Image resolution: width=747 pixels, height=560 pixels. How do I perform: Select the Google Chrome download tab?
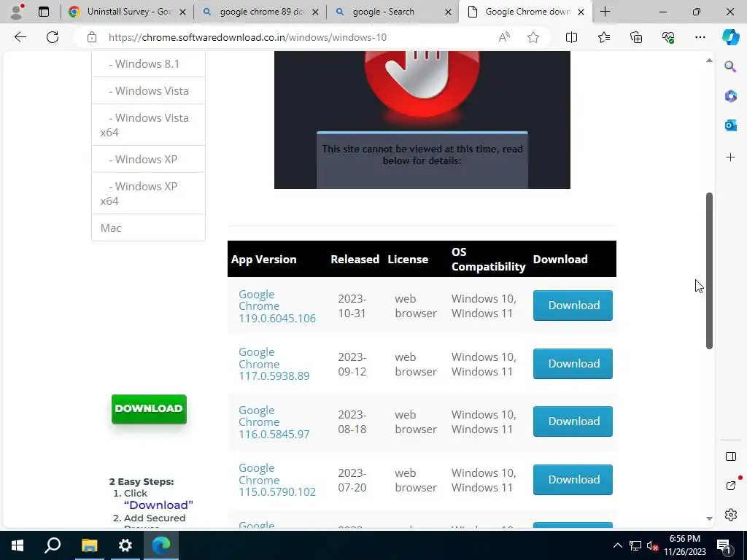(525, 12)
